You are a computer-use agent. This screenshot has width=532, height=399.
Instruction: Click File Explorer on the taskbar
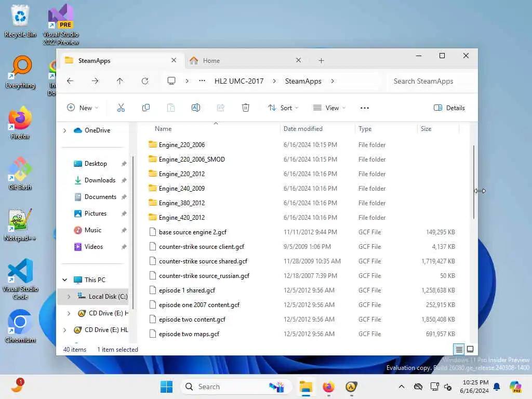pos(305,387)
